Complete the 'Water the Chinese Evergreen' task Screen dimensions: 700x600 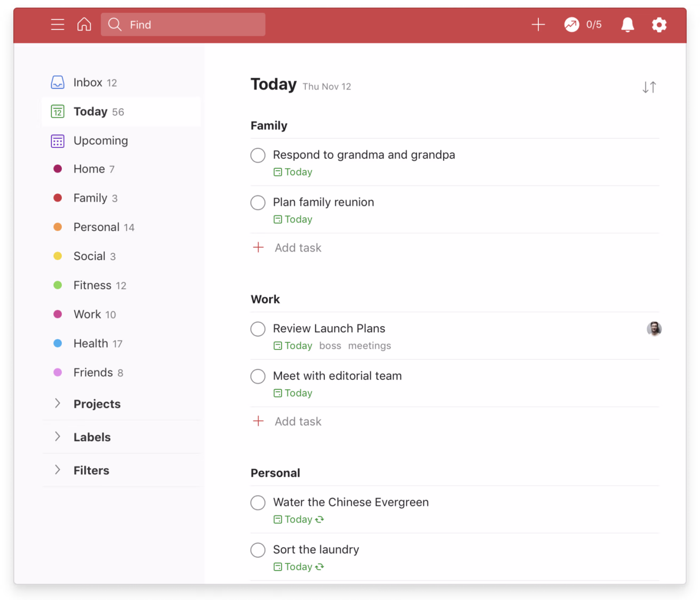258,502
